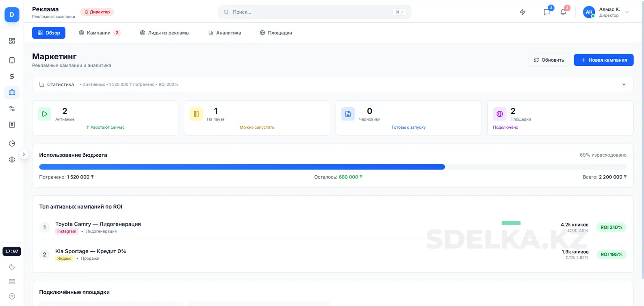Viewport: 644px width, 306px height.
Task: Toggle dark mode with the moon icon
Action: pos(12,267)
